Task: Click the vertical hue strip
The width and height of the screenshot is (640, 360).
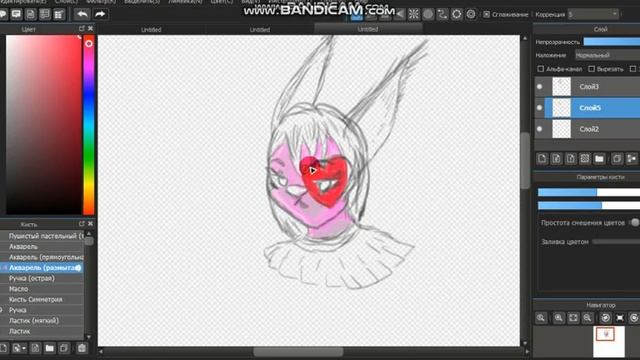Action: coord(89,124)
